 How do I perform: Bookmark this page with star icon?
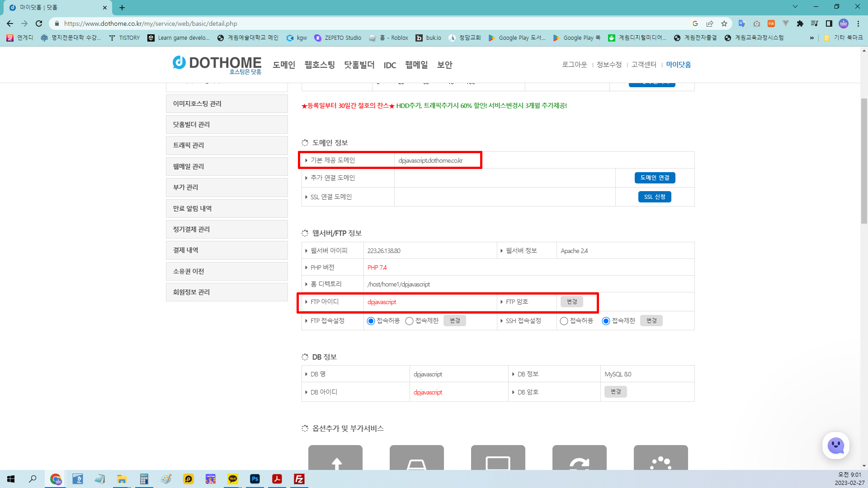(x=724, y=23)
